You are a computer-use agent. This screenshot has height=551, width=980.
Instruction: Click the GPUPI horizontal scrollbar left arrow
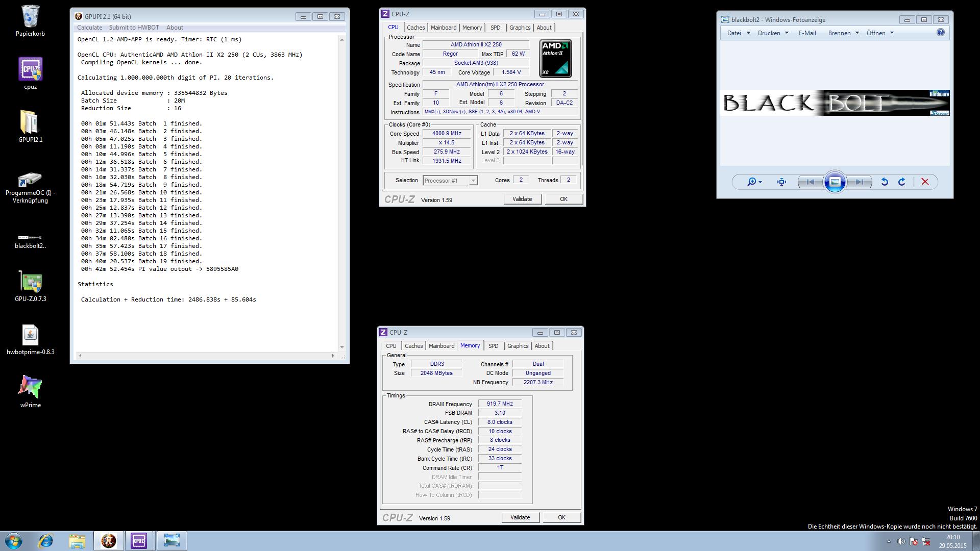(80, 356)
